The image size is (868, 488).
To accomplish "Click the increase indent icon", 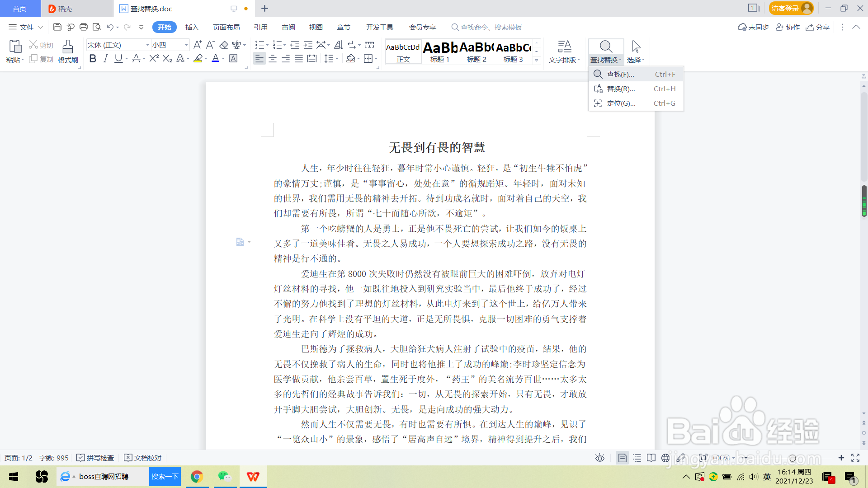I will 308,45.
